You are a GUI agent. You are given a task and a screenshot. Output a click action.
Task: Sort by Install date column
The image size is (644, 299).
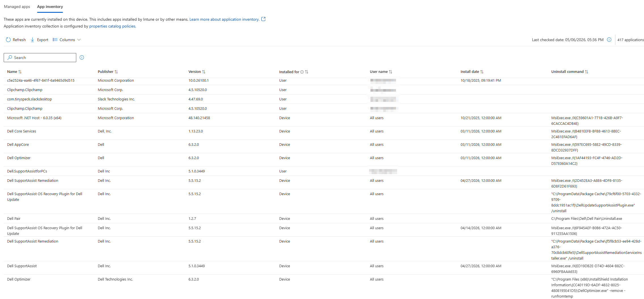click(x=482, y=72)
